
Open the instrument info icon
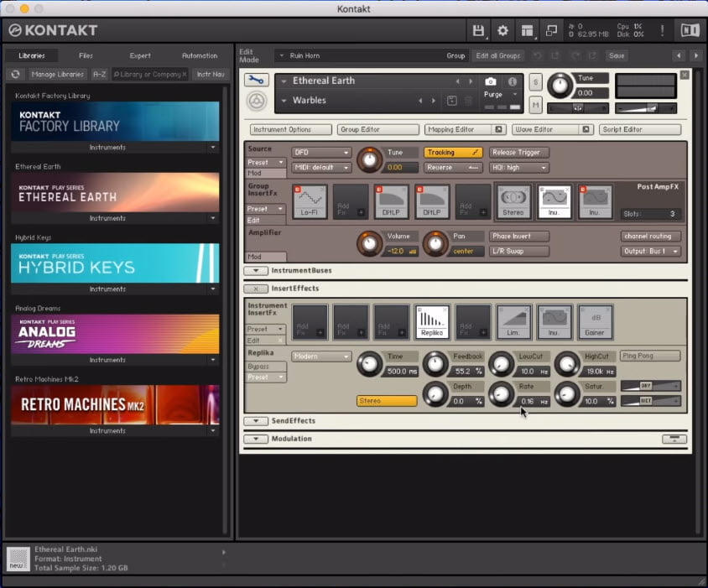(512, 81)
